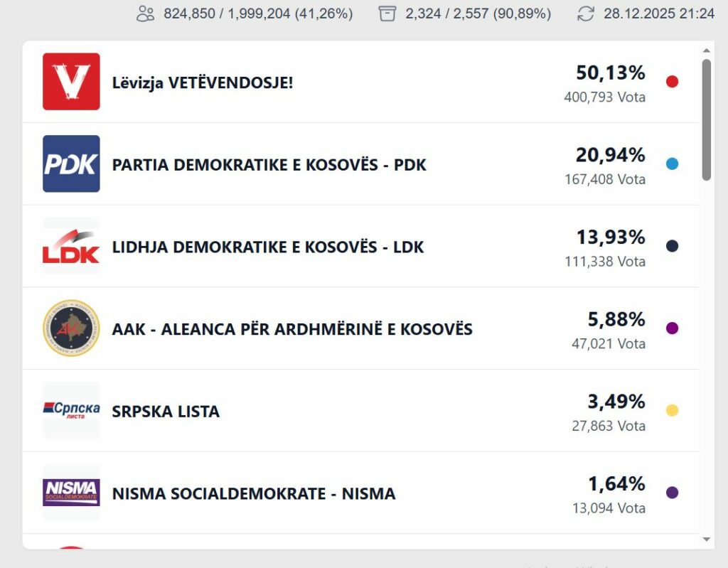Image resolution: width=728 pixels, height=568 pixels.
Task: Click the AAK circular emblem logo
Action: point(71,328)
